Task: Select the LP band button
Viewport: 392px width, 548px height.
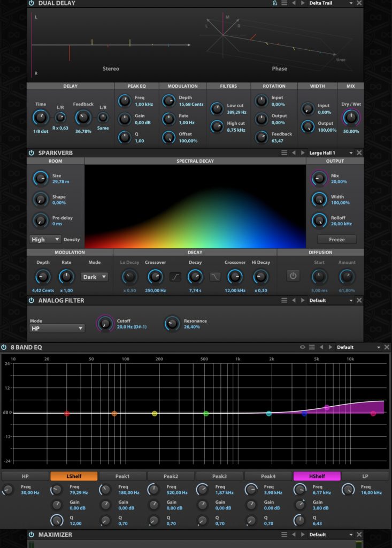Action: pos(365,476)
